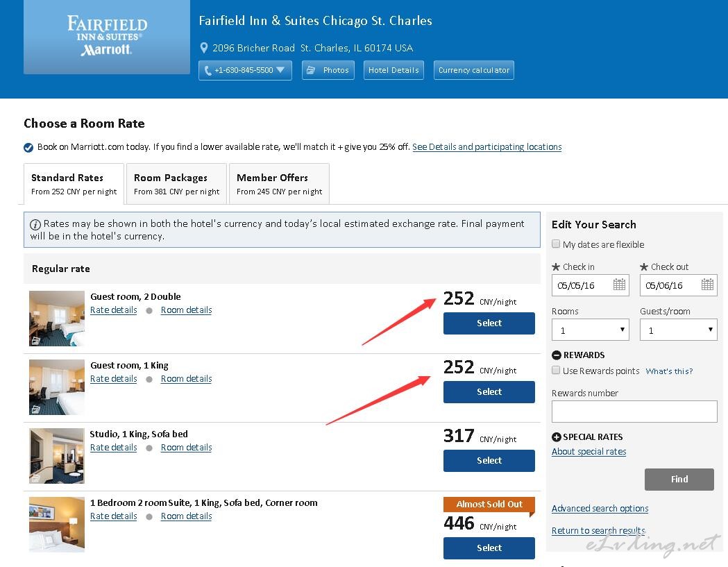Collapse the REWARDS section minus icon
Image resolution: width=728 pixels, height=567 pixels.
pyautogui.click(x=556, y=355)
